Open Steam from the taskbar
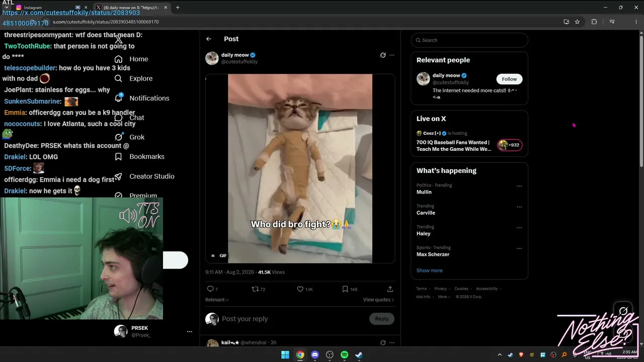 pyautogui.click(x=359, y=355)
